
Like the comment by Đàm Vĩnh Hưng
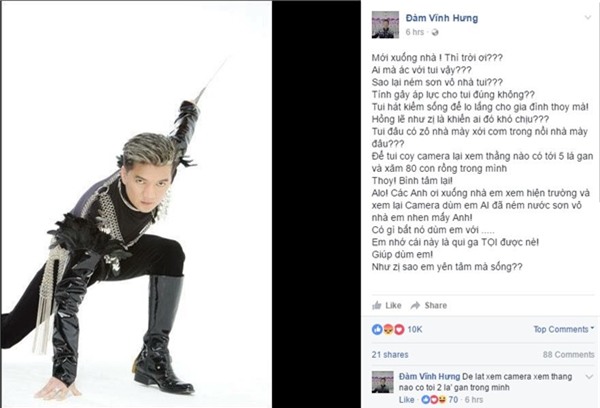[x=406, y=400]
